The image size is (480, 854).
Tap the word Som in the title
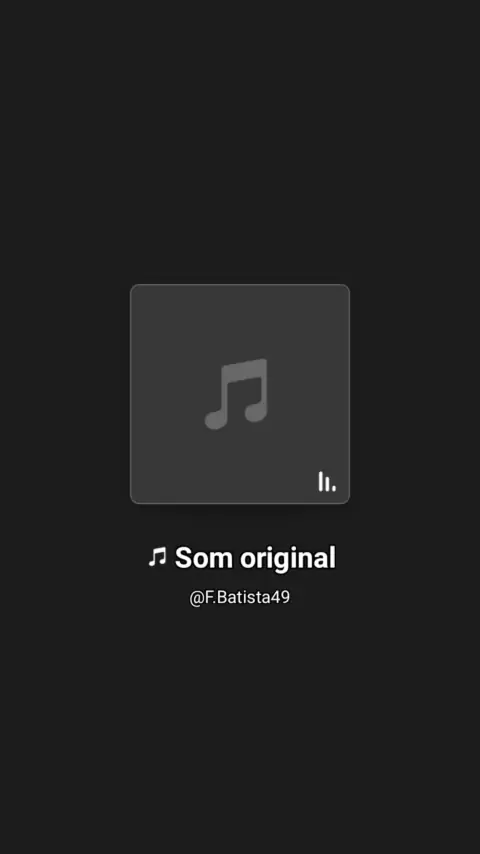pyautogui.click(x=204, y=558)
